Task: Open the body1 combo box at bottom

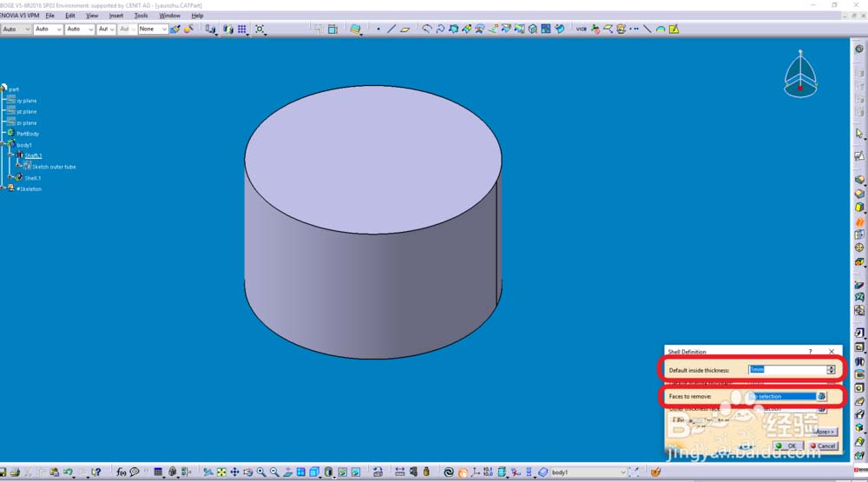Action: (589, 472)
